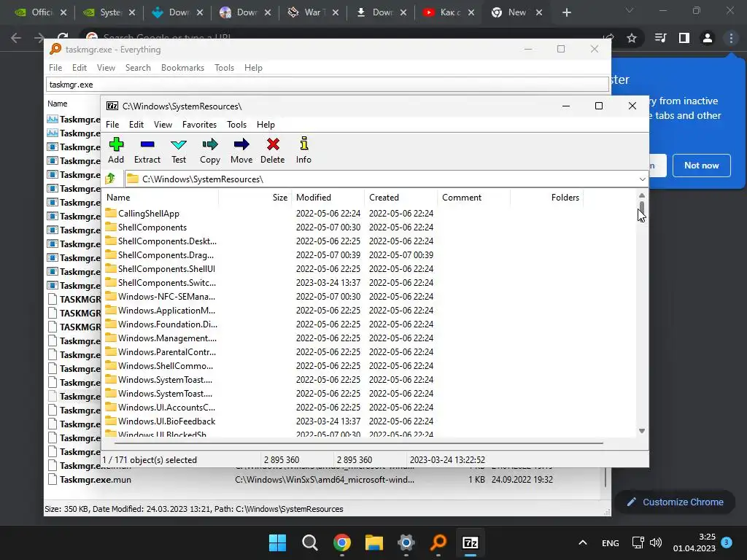Switch to Everything app on taskbar
The width and height of the screenshot is (747, 560).
(438, 542)
